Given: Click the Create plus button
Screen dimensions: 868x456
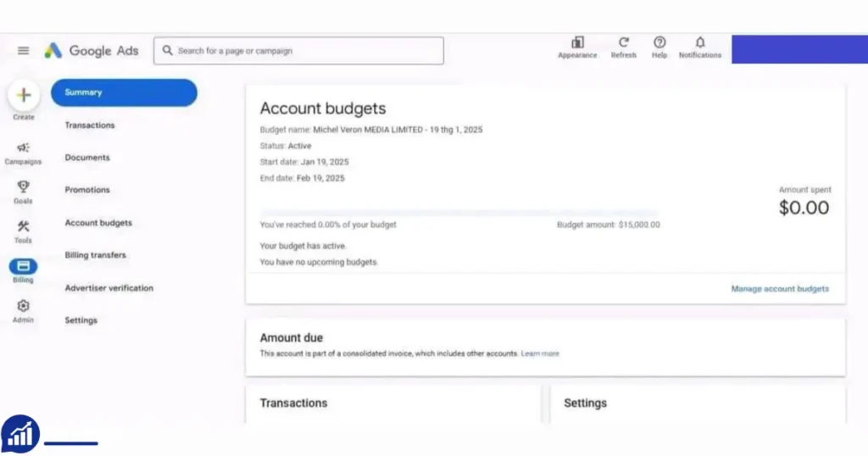Looking at the screenshot, I should click(24, 95).
